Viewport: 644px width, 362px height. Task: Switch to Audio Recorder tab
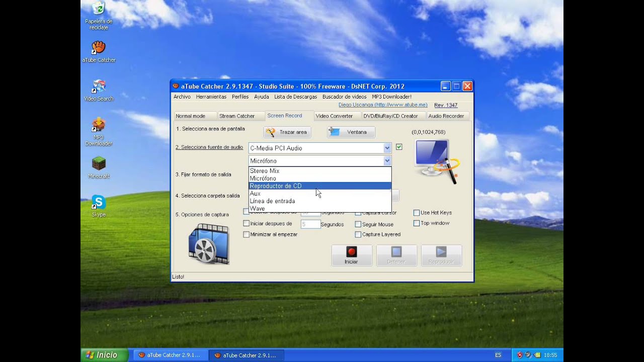click(x=447, y=116)
